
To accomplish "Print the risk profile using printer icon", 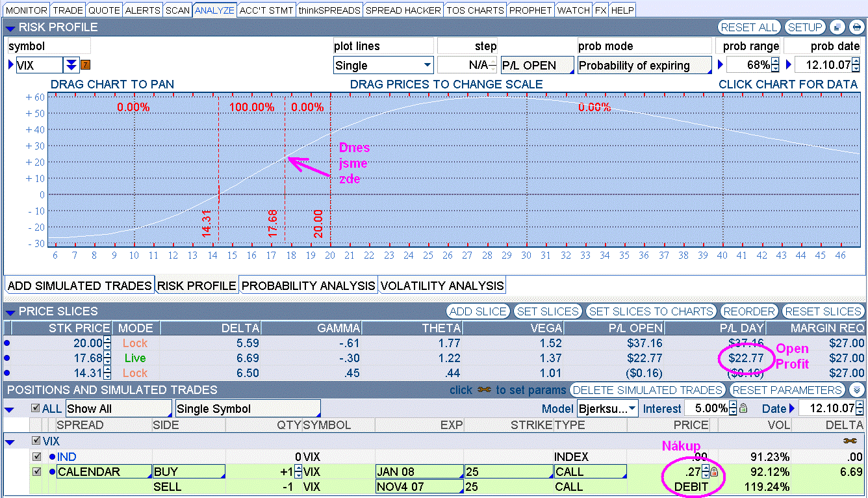I will pyautogui.click(x=856, y=27).
